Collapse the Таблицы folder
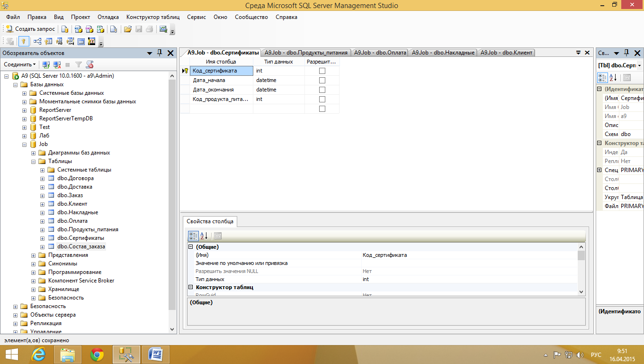The height and width of the screenshot is (364, 644). pos(34,161)
